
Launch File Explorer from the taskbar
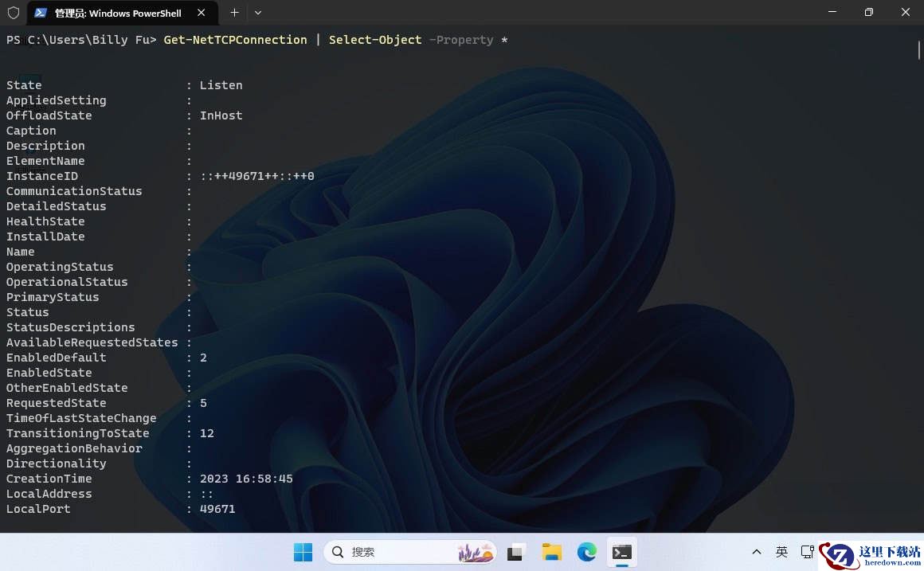click(551, 552)
